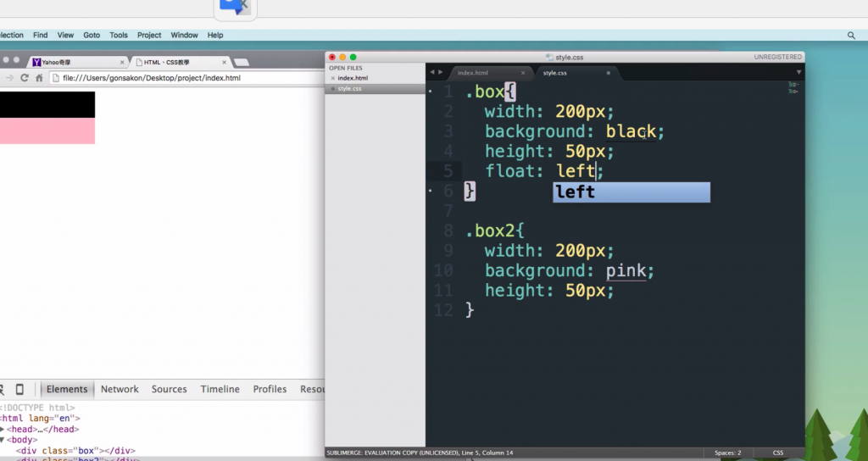
Task: Close index.html in the Open Files sidebar
Action: pyautogui.click(x=332, y=78)
